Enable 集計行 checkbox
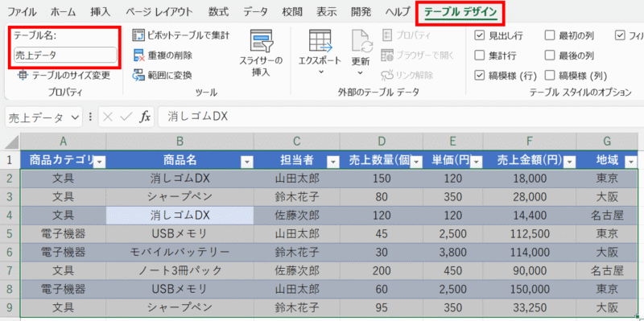This screenshot has width=644, height=321. tap(479, 55)
